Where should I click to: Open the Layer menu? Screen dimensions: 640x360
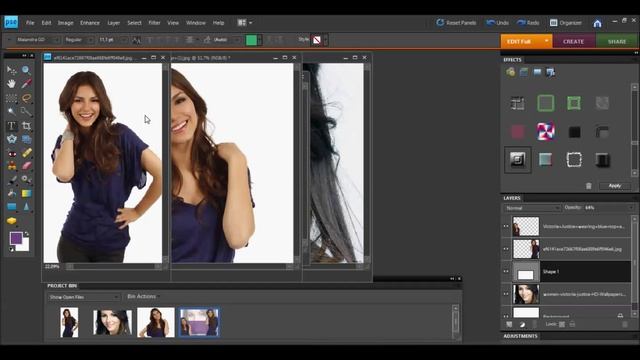[x=113, y=23]
